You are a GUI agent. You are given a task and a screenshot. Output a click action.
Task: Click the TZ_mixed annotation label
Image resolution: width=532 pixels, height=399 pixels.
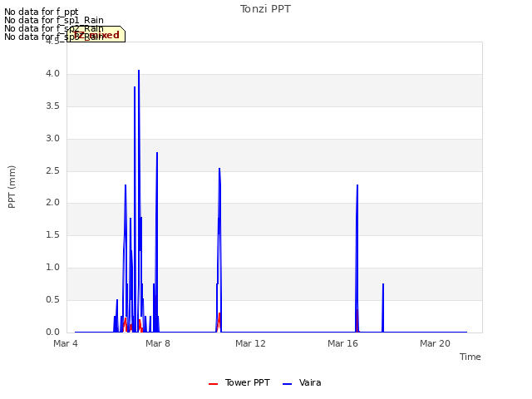pyautogui.click(x=96, y=35)
